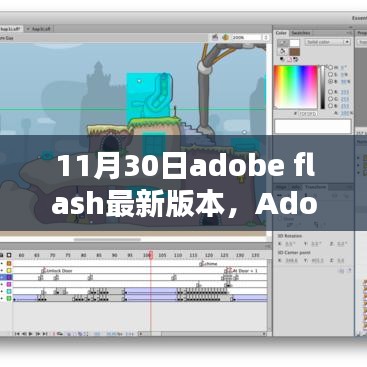Switch to the Color tab
This screenshot has width=367, height=367.
pos(281,33)
